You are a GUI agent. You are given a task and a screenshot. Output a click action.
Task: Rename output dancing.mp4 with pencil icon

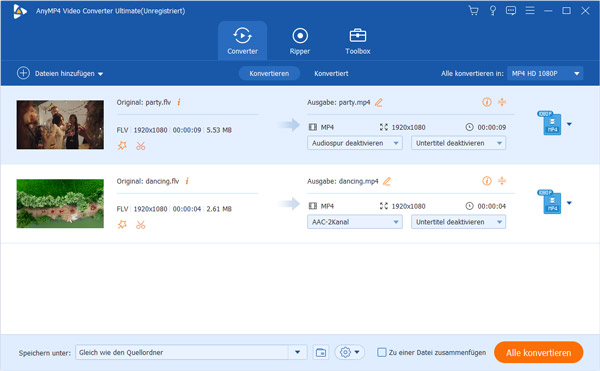pyautogui.click(x=387, y=181)
